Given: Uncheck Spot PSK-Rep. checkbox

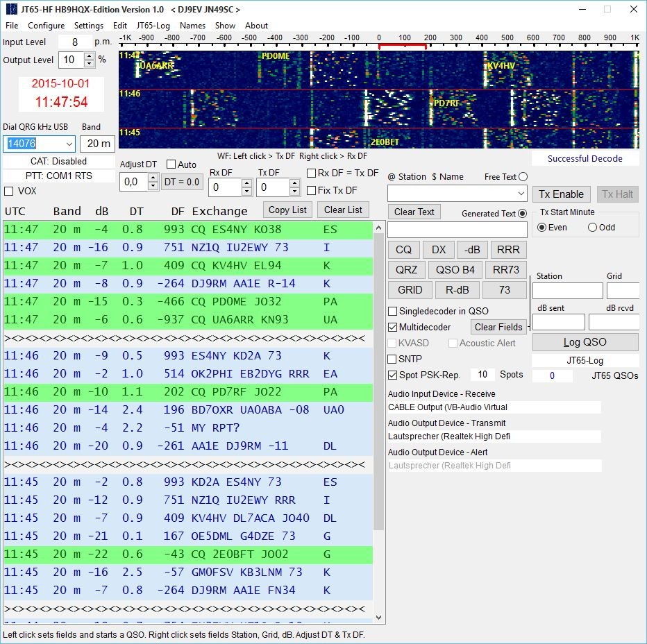Looking at the screenshot, I should 393,375.
